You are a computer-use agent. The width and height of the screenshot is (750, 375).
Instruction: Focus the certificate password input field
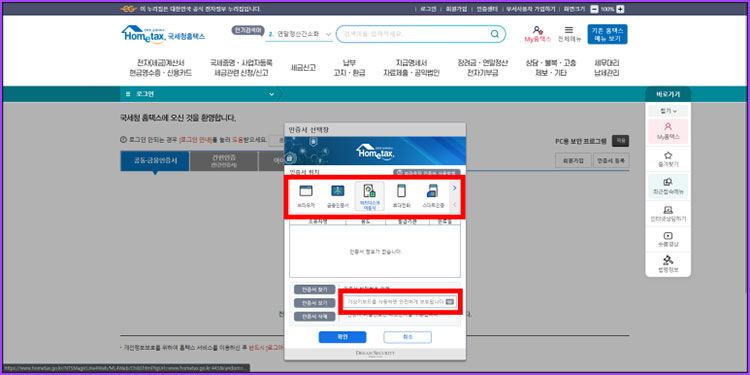coord(400,302)
